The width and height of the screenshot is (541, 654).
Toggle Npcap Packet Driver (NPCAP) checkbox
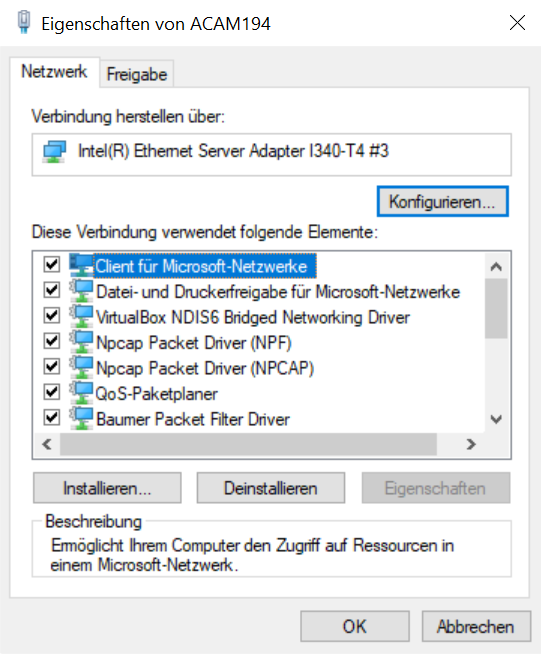pyautogui.click(x=52, y=366)
